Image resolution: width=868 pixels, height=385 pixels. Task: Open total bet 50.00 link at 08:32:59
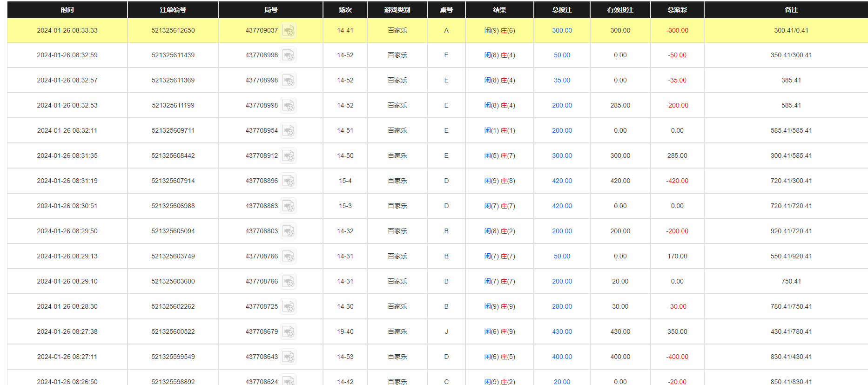tap(562, 55)
